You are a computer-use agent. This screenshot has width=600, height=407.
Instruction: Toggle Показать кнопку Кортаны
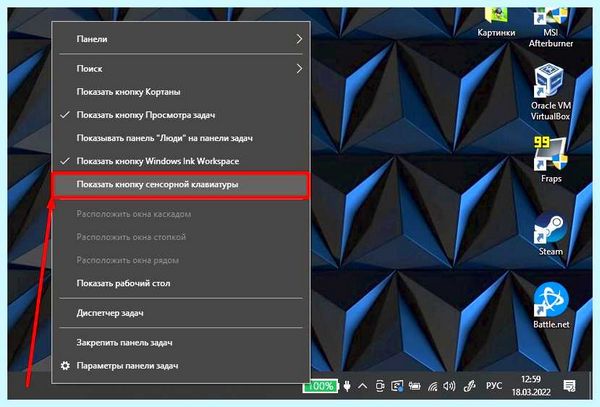coord(181,92)
